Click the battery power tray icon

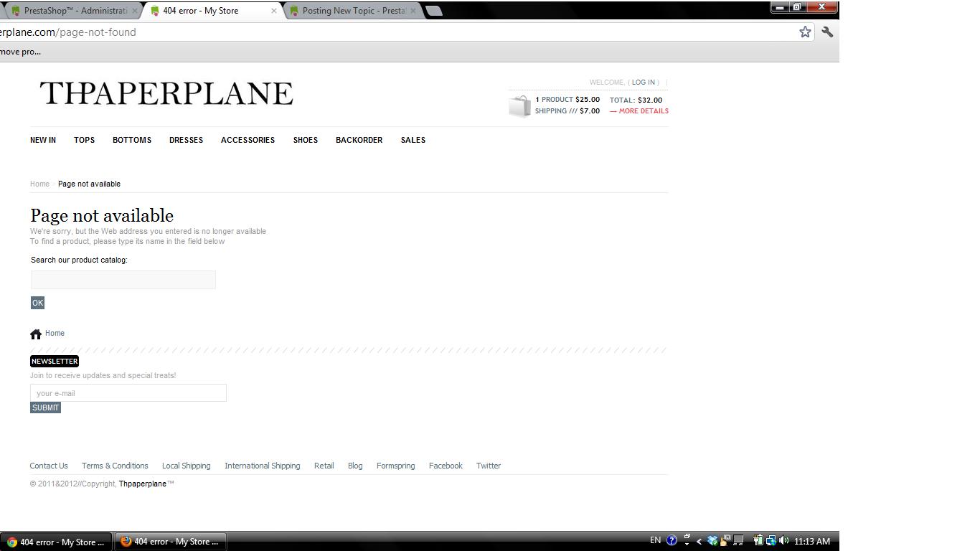[x=758, y=541]
